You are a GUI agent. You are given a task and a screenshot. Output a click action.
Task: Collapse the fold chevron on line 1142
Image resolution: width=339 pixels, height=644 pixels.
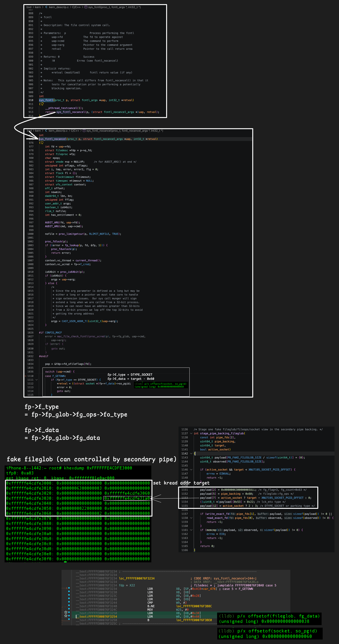(x=191, y=453)
